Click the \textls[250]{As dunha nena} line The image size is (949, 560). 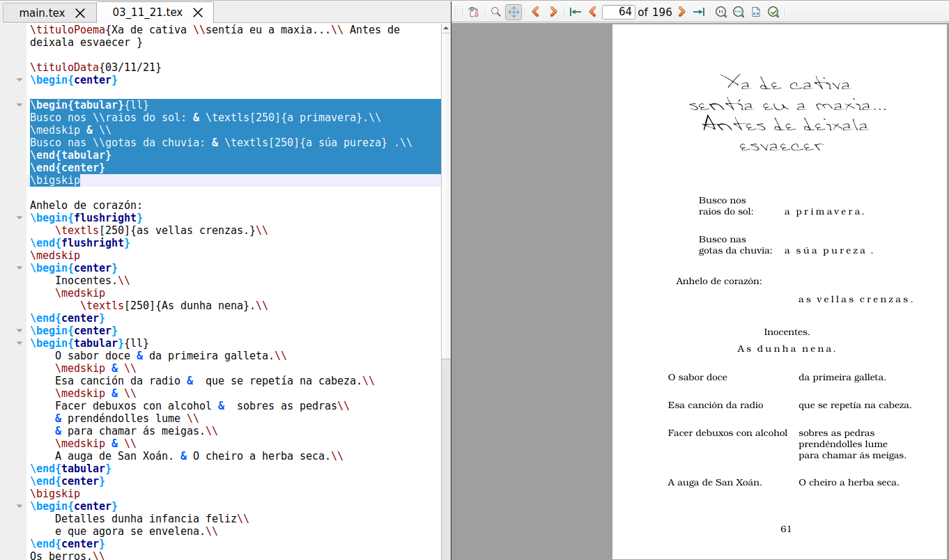(174, 306)
